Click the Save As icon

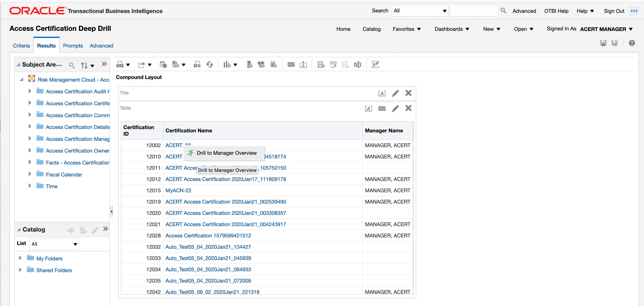[x=615, y=43]
